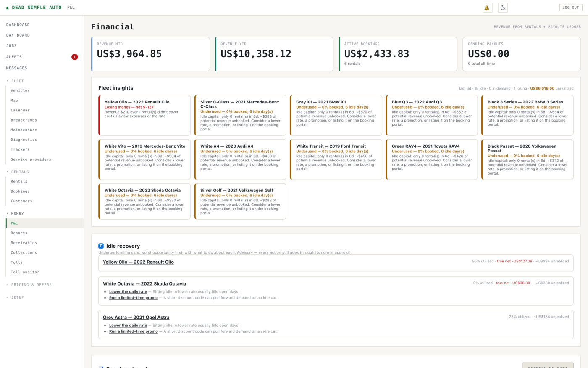Open Messages in the sidebar
Viewport: 588px width, 368px height.
click(x=42, y=68)
